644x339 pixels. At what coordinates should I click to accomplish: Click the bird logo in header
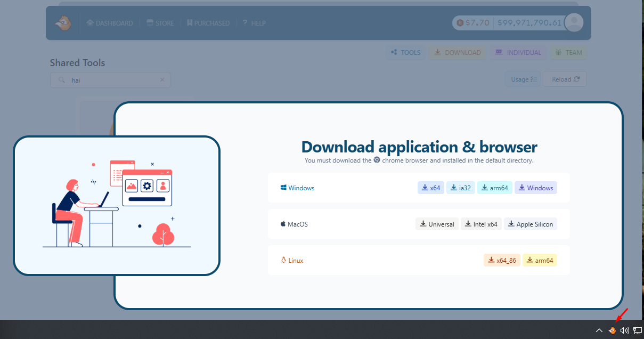tap(63, 23)
